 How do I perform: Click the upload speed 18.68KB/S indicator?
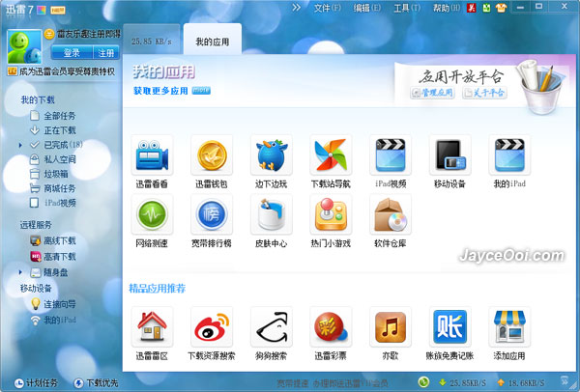(521, 382)
